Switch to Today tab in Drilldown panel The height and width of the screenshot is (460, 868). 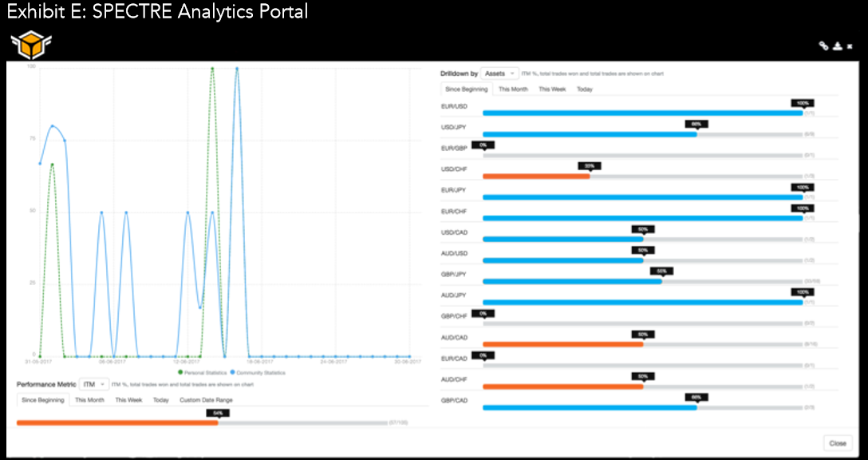click(x=585, y=89)
